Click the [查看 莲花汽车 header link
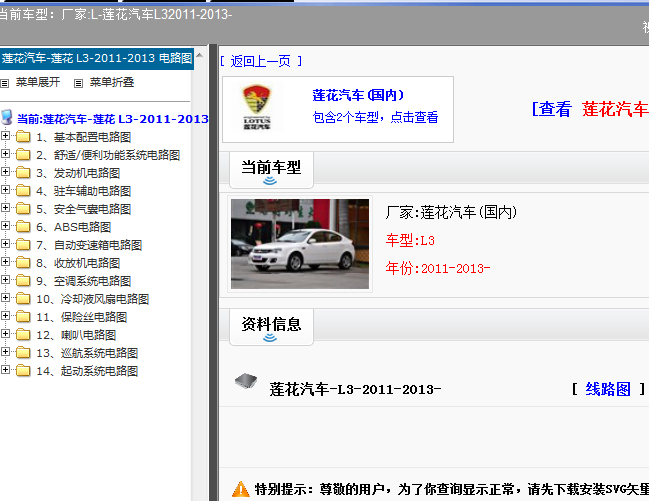The image size is (649, 501). (x=590, y=109)
